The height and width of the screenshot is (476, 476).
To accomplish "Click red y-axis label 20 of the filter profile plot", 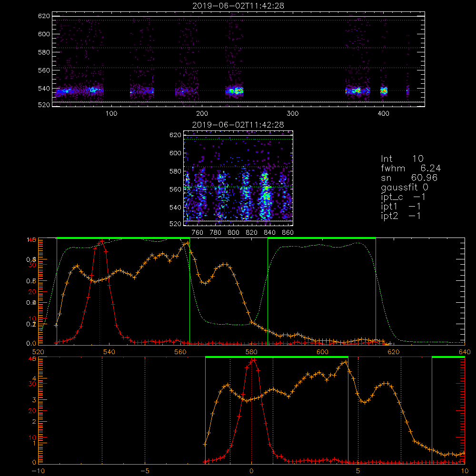I will point(32,292).
